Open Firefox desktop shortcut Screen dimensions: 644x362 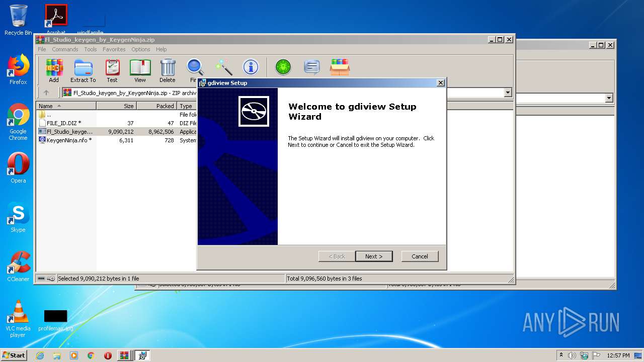[18, 69]
